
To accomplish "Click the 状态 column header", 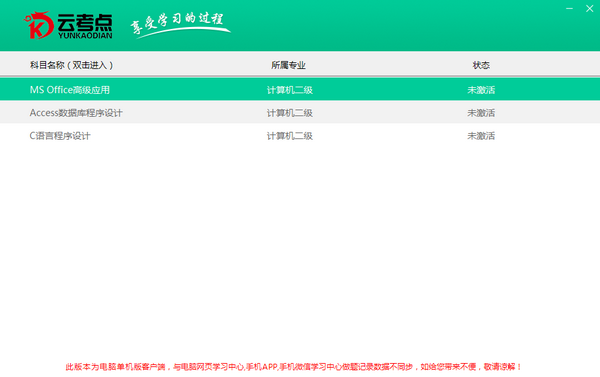I will [x=481, y=65].
